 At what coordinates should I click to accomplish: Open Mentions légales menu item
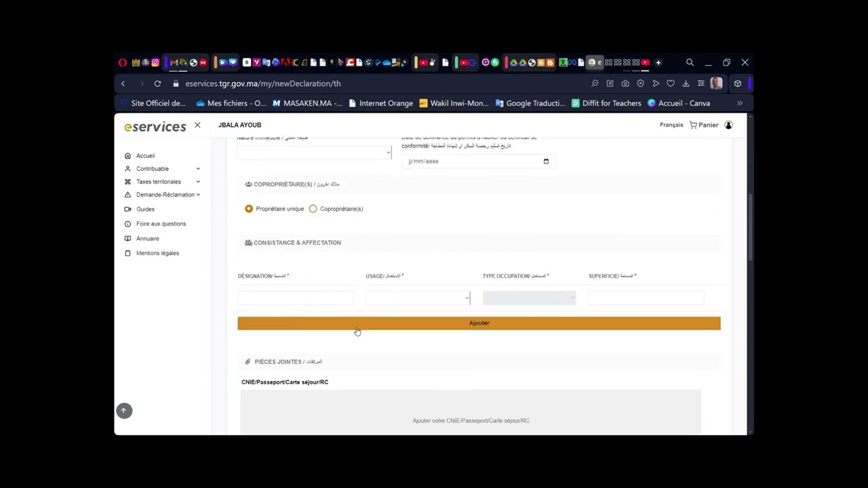[x=157, y=253]
